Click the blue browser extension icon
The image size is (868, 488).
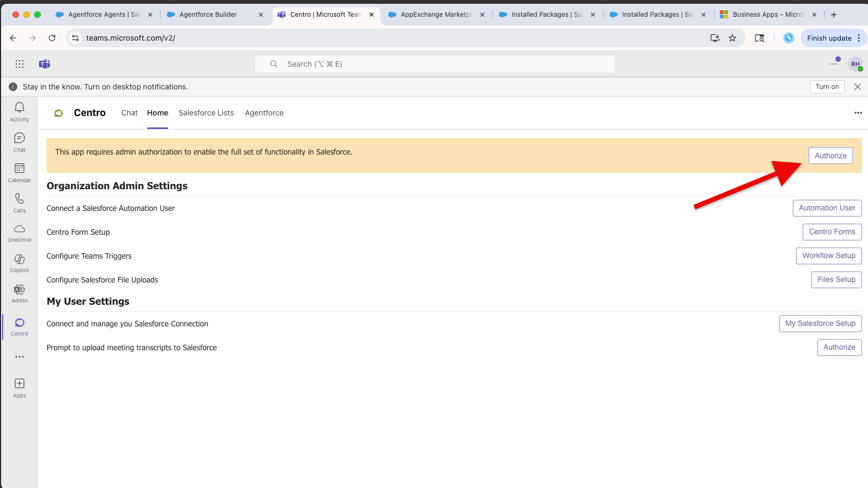(789, 38)
